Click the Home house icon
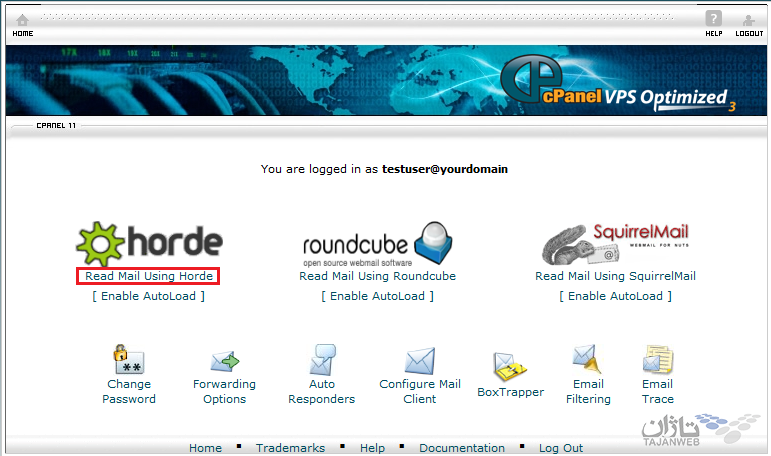 point(23,20)
